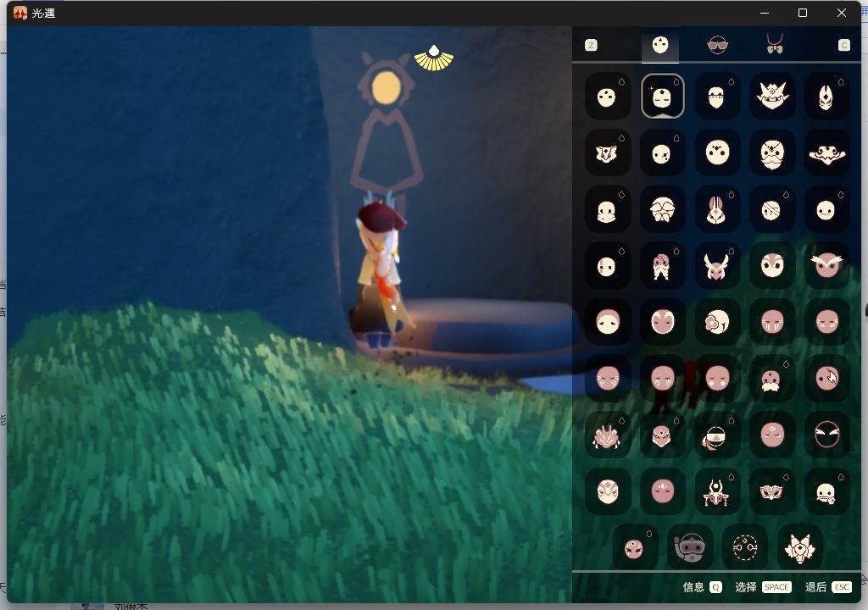Select the crowned horned demon mask
The image size is (868, 610).
click(x=771, y=97)
